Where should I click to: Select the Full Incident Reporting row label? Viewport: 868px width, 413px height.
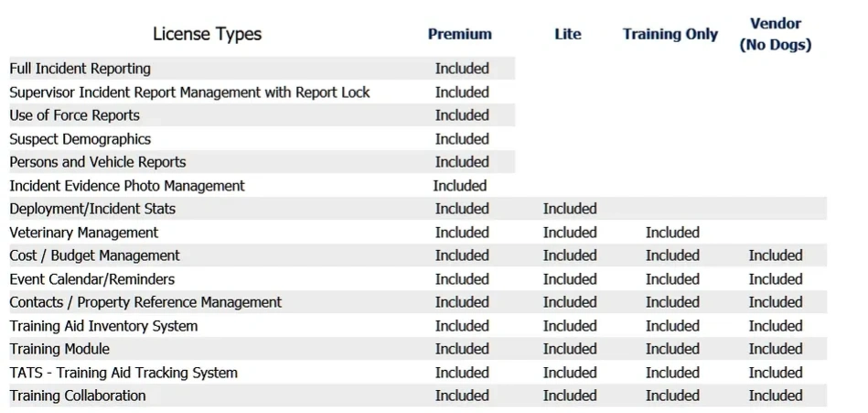pyautogui.click(x=80, y=69)
